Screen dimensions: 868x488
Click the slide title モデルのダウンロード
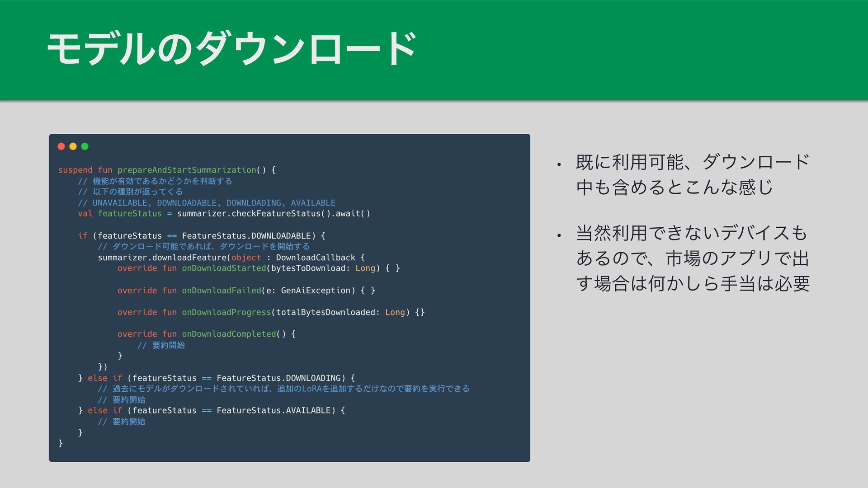(231, 49)
